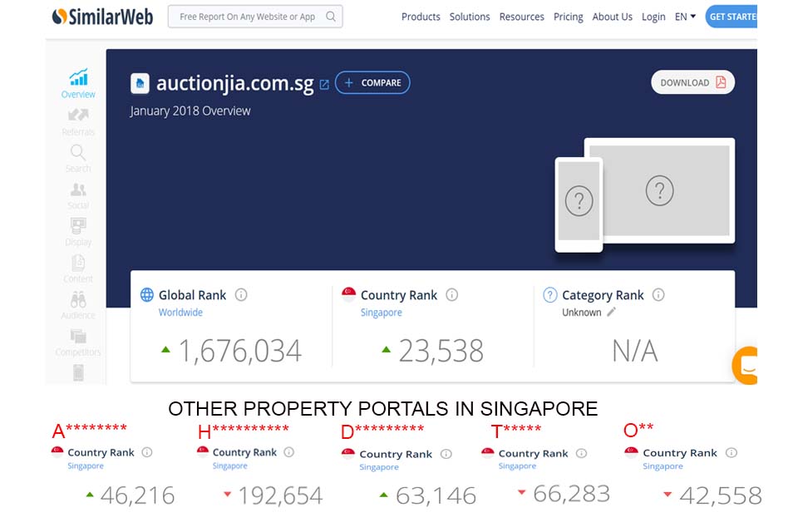Focus the Free Report search field
This screenshot has width=798, height=532.
[255, 17]
